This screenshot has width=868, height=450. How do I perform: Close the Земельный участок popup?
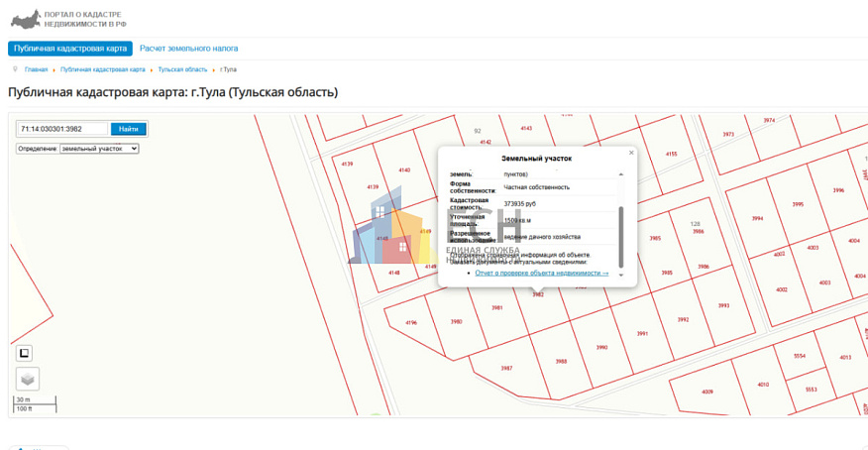coord(631,153)
